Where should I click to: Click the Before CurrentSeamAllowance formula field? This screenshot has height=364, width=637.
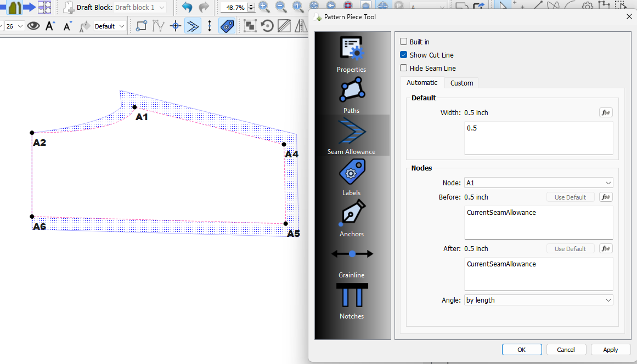(538, 223)
